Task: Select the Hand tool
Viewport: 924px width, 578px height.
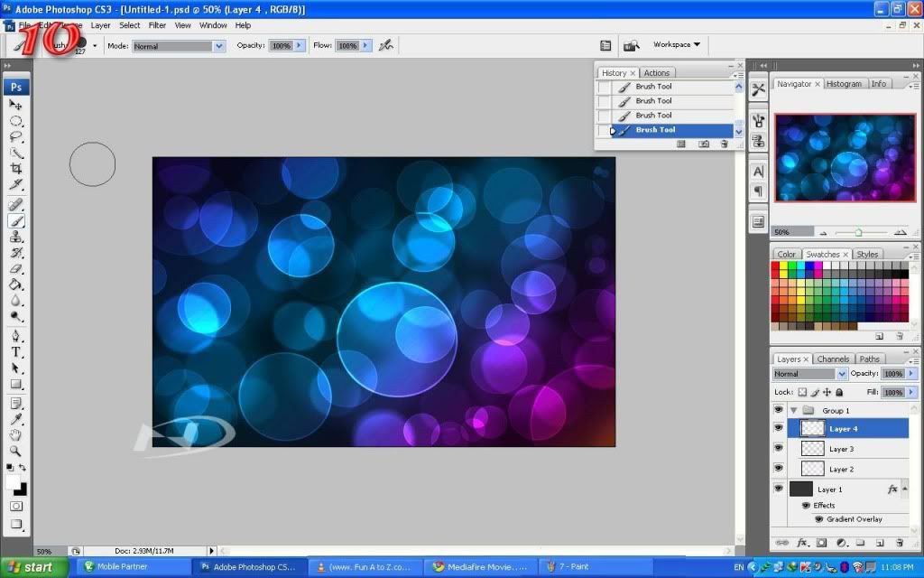Action: click(x=16, y=435)
